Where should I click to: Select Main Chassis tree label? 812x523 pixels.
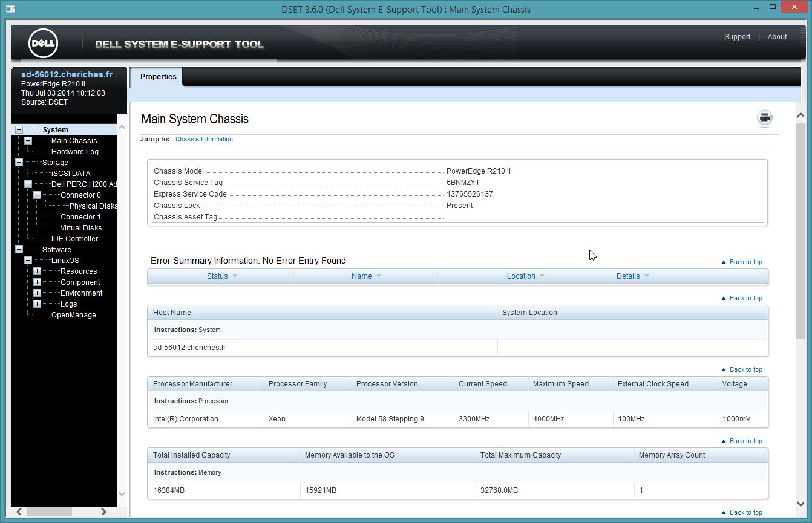pos(74,141)
